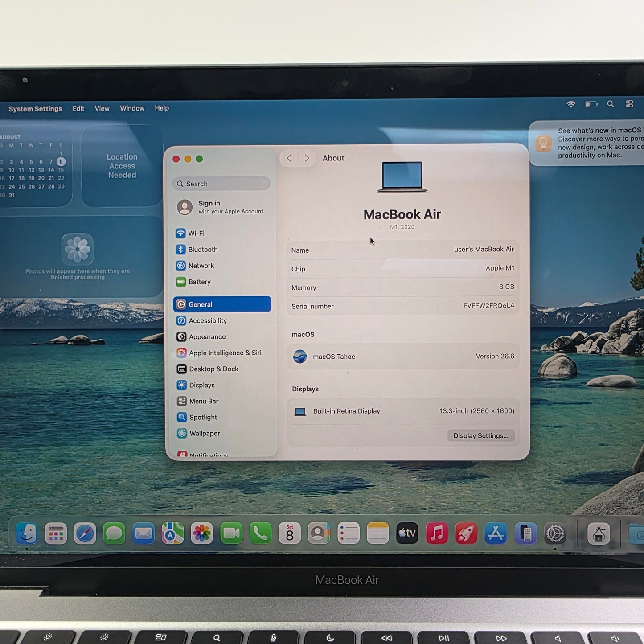Launch Apple TV from the Dock

point(407,533)
